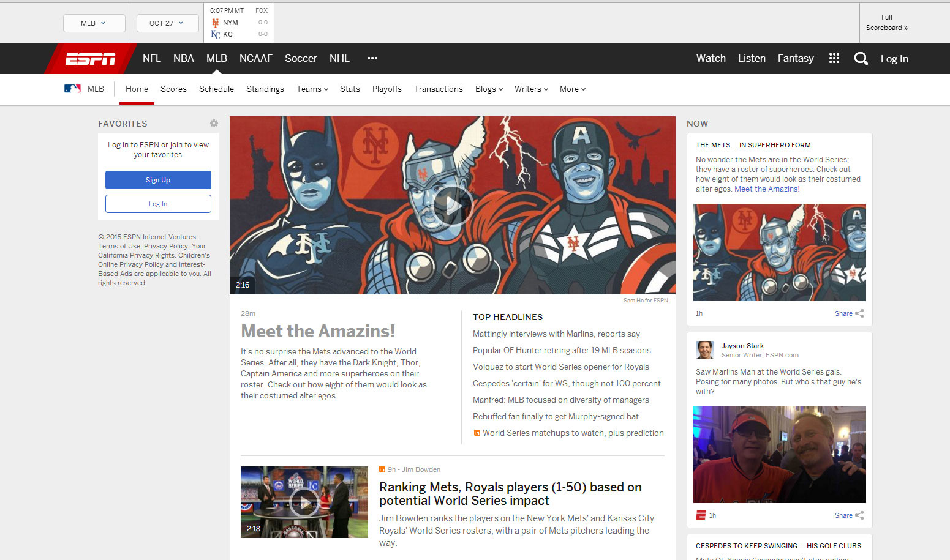Open the OCT 27 date dropdown
The height and width of the screenshot is (560, 950).
(168, 23)
